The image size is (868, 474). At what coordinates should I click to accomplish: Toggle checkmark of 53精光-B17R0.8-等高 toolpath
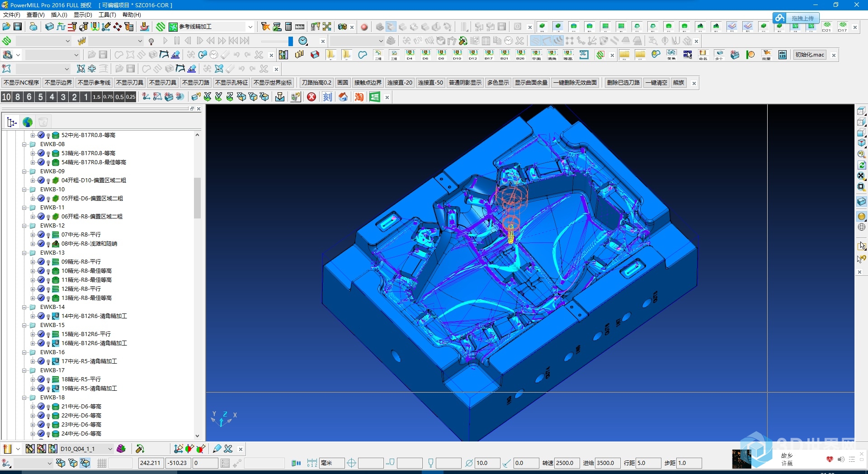click(41, 153)
